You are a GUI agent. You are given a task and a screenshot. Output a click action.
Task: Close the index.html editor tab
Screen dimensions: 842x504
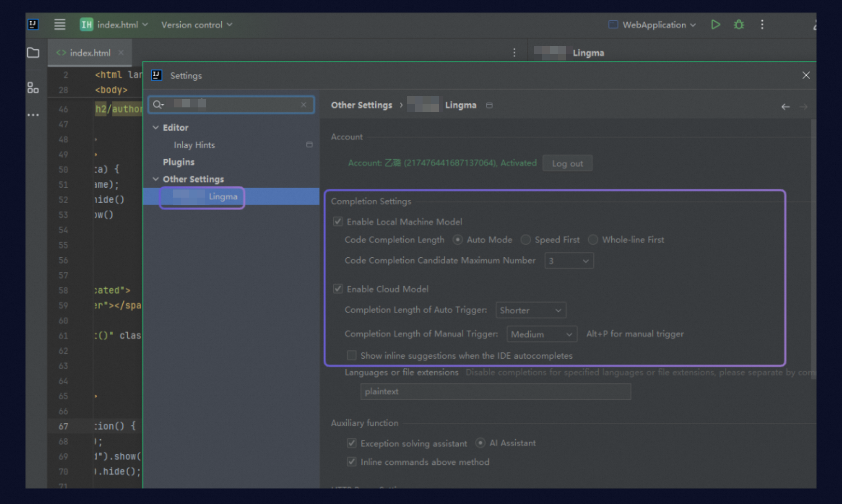click(x=121, y=53)
